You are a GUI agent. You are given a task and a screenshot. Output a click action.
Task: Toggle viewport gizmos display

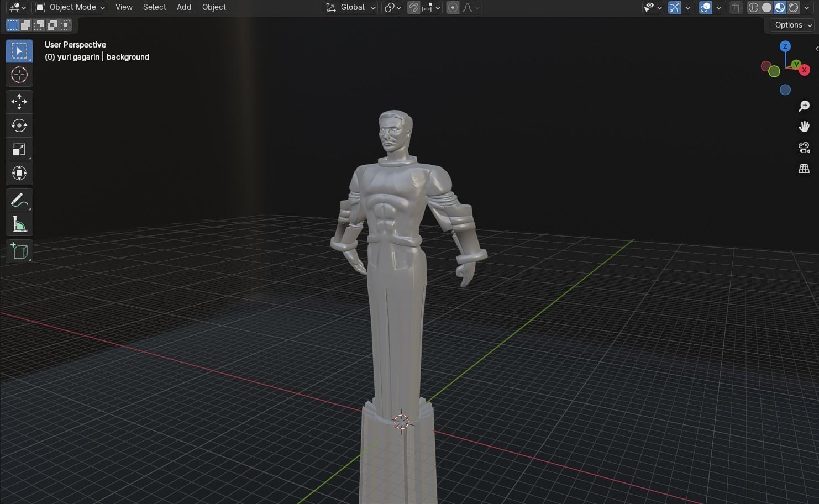[x=674, y=7]
